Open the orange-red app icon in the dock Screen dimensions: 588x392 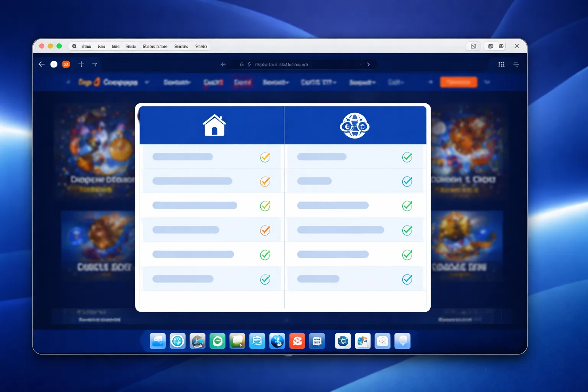tap(297, 341)
